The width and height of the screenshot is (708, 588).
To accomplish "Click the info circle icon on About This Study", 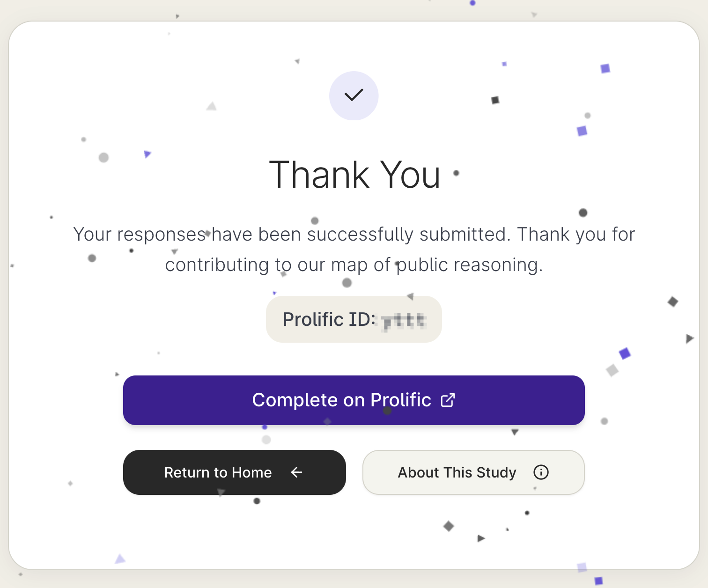I will [541, 472].
